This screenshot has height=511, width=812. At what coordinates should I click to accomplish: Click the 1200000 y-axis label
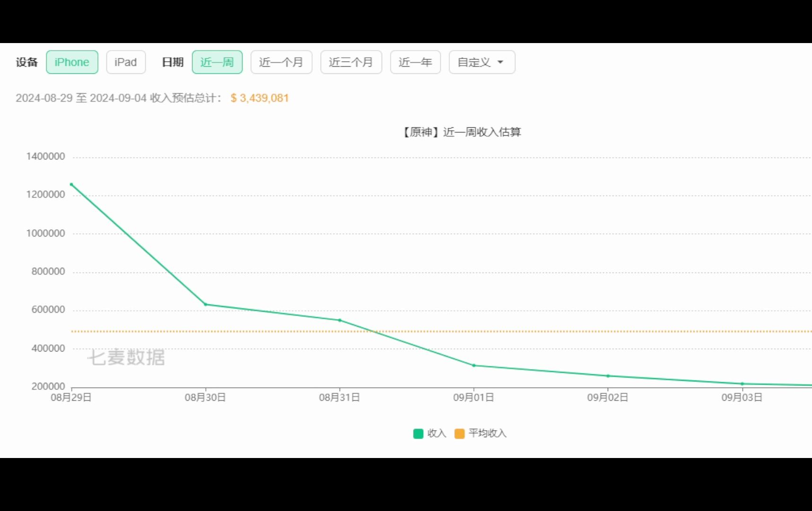(x=46, y=194)
